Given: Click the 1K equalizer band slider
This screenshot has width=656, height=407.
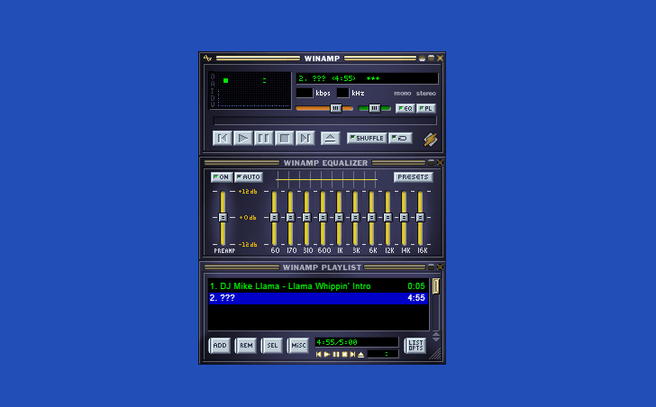Looking at the screenshot, I should (x=339, y=218).
